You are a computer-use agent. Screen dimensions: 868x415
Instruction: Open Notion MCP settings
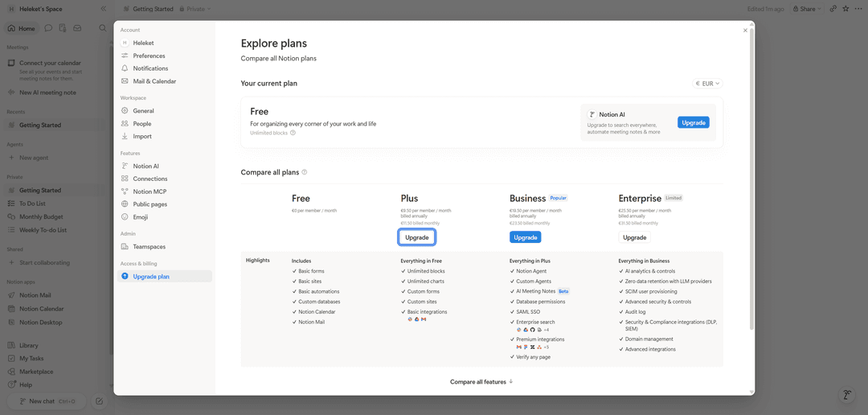coord(165,191)
